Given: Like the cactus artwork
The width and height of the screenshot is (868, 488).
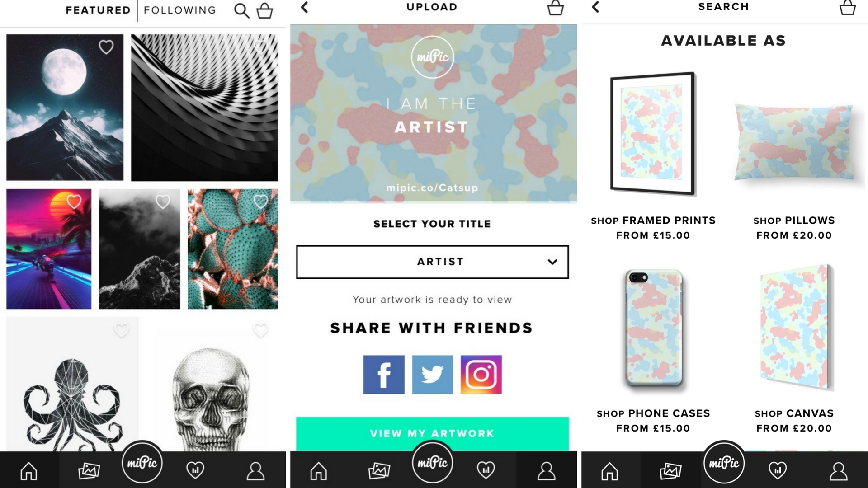Looking at the screenshot, I should (260, 202).
